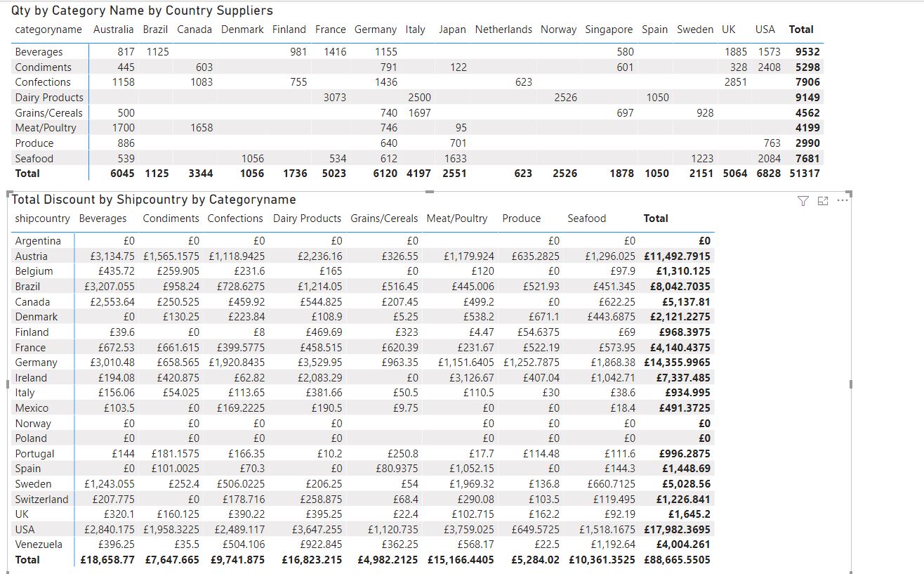This screenshot has width=924, height=574.
Task: Click the Beverages total cell 9532
Action: pyautogui.click(x=807, y=52)
